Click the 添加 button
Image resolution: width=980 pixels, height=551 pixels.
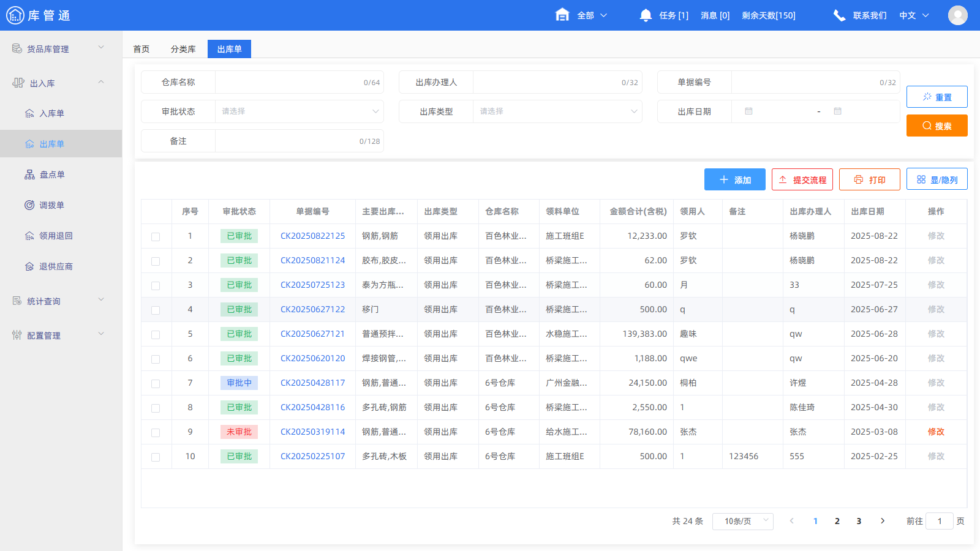734,179
